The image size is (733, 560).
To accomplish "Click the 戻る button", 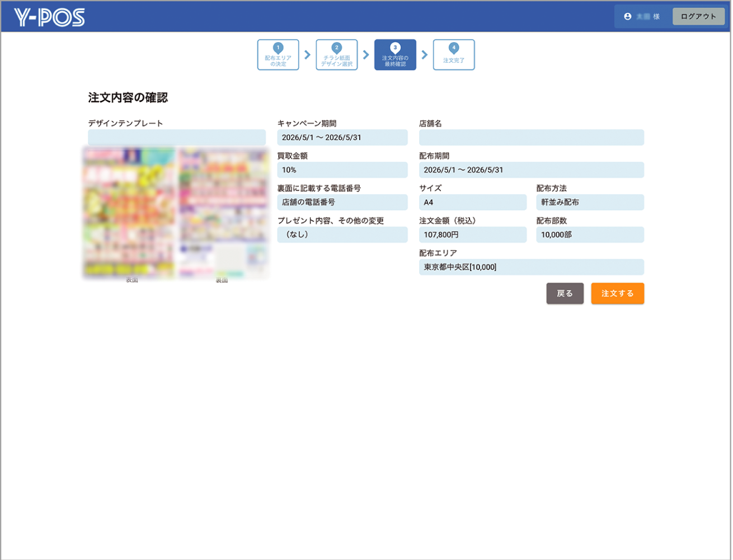I will pos(565,294).
